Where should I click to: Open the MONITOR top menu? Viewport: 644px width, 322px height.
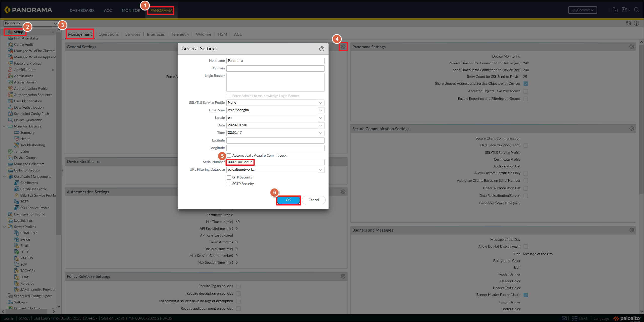(131, 10)
